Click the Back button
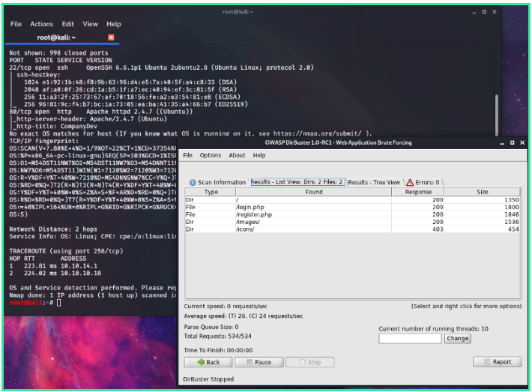 [208, 362]
